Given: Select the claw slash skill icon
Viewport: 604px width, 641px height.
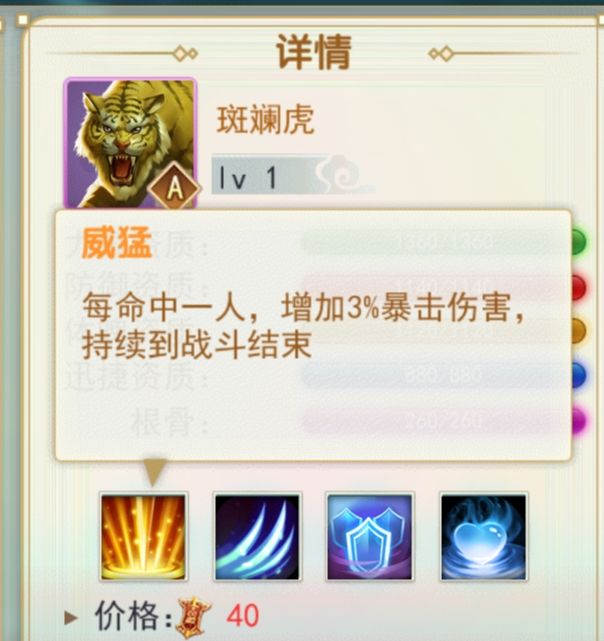Looking at the screenshot, I should click(x=257, y=536).
